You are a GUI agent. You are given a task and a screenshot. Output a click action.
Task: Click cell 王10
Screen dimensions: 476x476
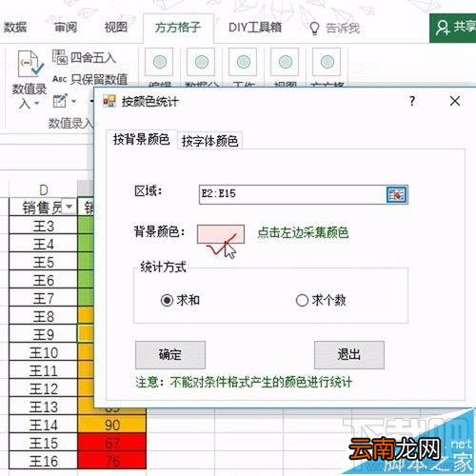coord(44,352)
